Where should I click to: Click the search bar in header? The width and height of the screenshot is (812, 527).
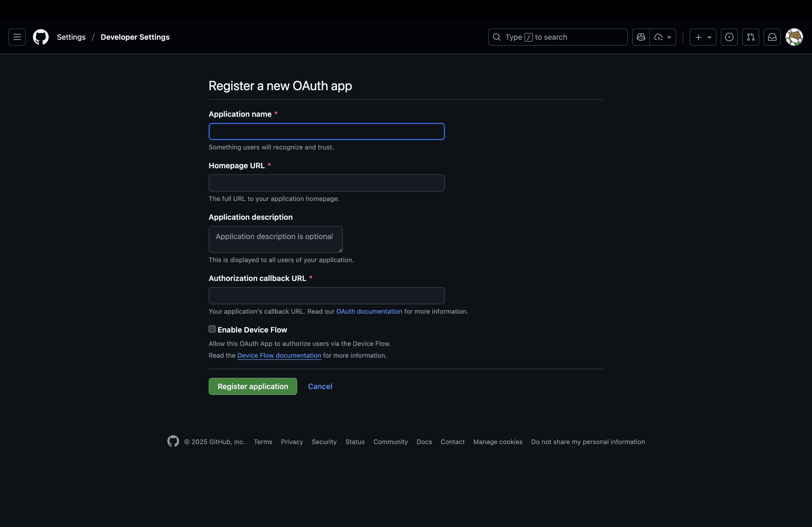coord(557,37)
